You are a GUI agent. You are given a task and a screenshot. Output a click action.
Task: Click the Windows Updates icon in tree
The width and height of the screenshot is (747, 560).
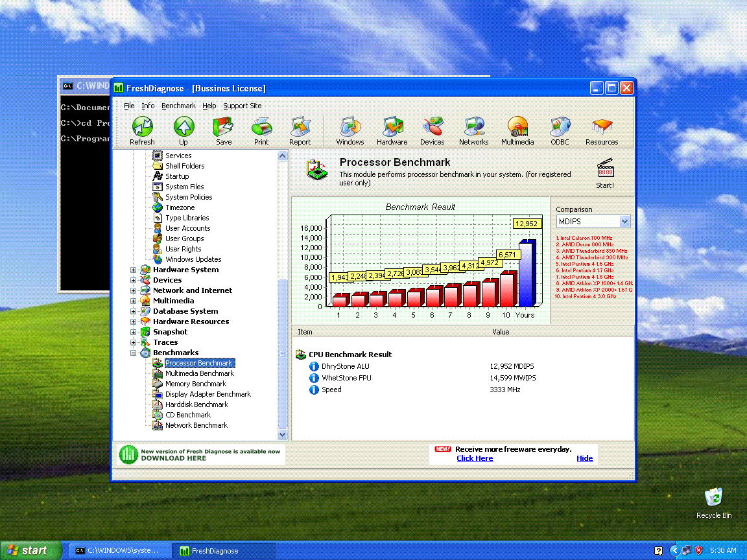158,259
